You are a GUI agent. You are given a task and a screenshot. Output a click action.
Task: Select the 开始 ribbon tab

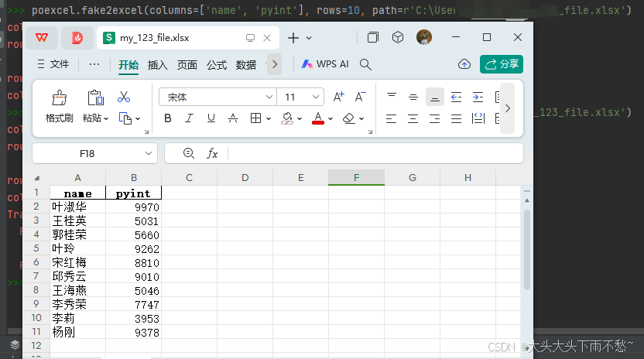(x=128, y=65)
